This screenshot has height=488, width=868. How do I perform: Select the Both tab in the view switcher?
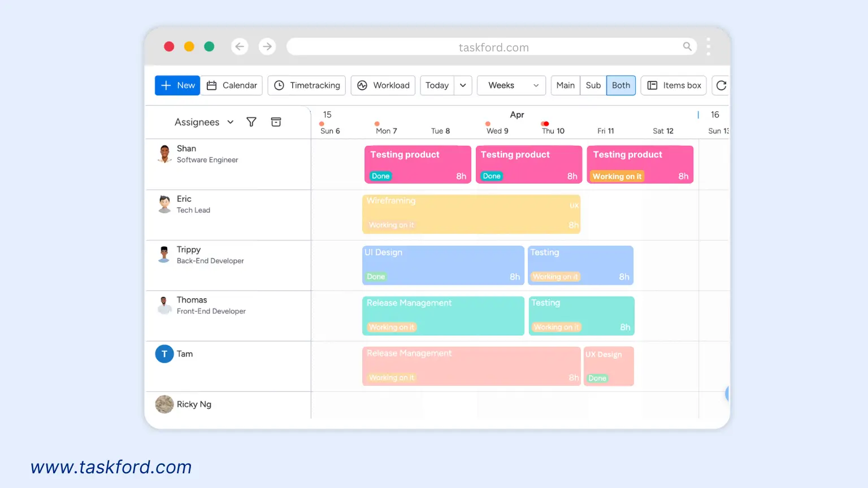pos(620,85)
